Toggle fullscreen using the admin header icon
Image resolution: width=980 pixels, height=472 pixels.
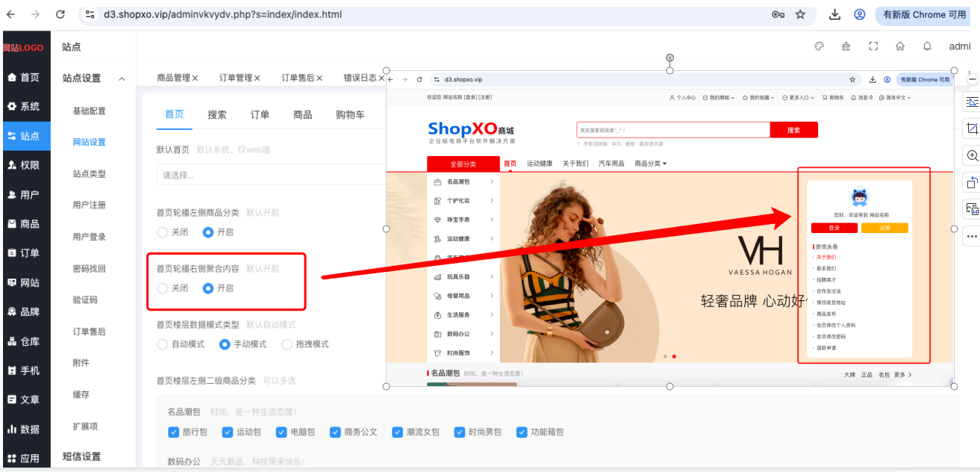point(873,46)
